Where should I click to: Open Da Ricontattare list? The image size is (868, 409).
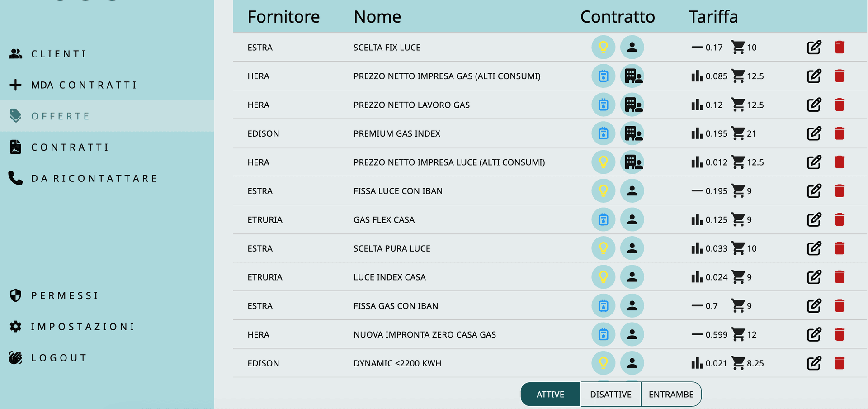pos(107,178)
